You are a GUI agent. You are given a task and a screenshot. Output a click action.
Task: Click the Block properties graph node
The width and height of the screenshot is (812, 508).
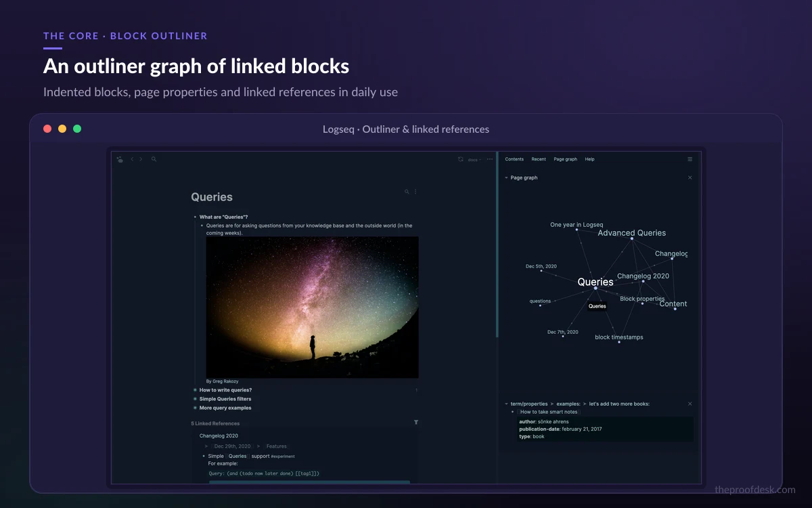tap(642, 299)
